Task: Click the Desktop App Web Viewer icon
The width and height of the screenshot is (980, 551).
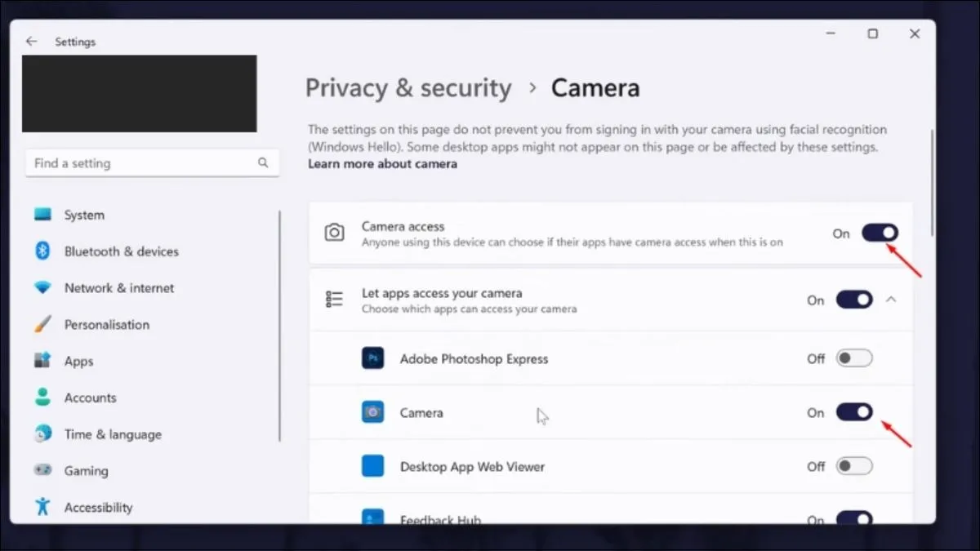Action: [372, 467]
